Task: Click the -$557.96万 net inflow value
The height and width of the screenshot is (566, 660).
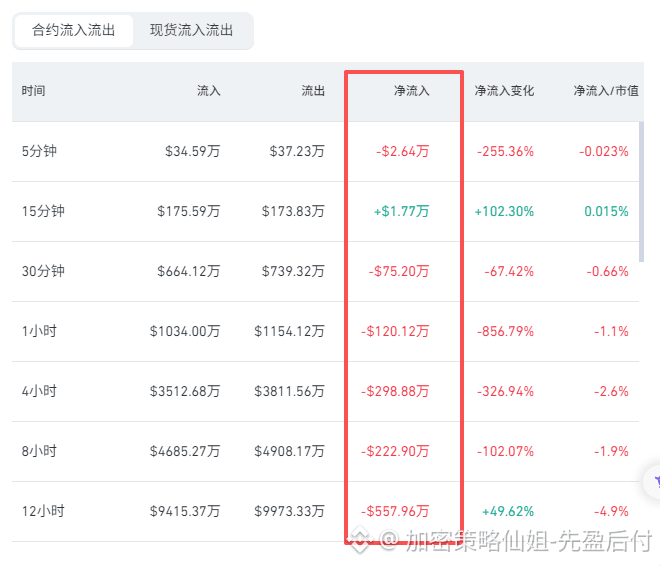Action: [395, 511]
